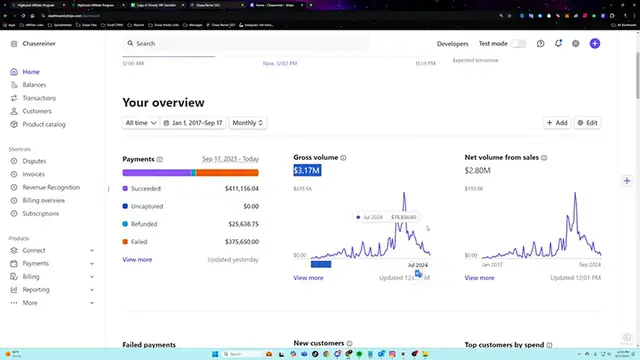Open Instagram from the taskbar
The width and height of the screenshot is (640, 360).
tap(392, 354)
